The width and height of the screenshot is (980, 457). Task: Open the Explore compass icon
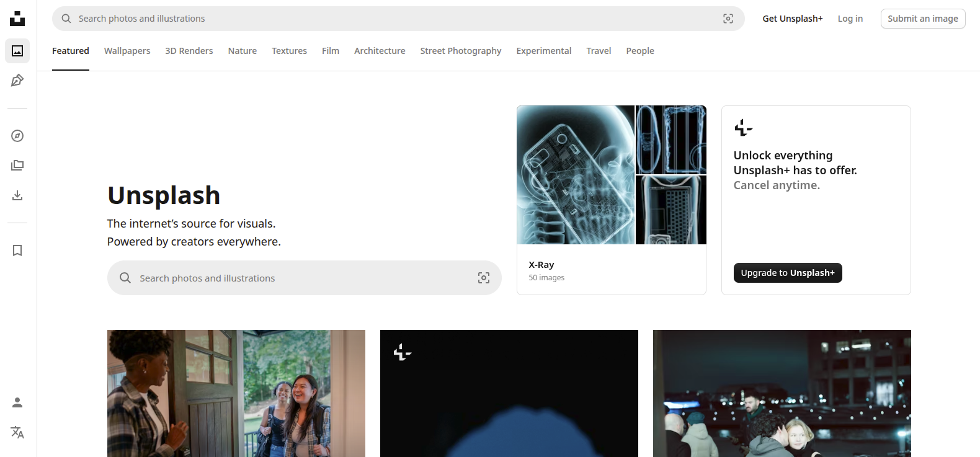pos(17,136)
